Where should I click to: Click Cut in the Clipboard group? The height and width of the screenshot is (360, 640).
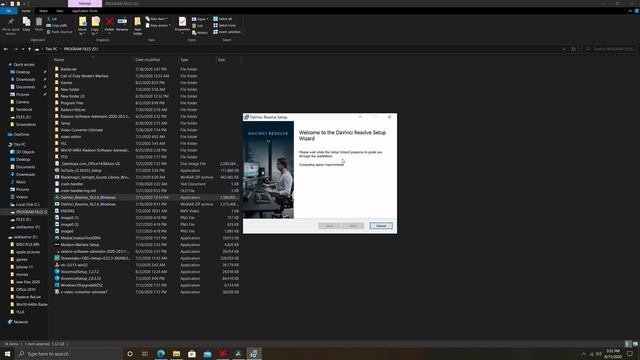(52, 19)
